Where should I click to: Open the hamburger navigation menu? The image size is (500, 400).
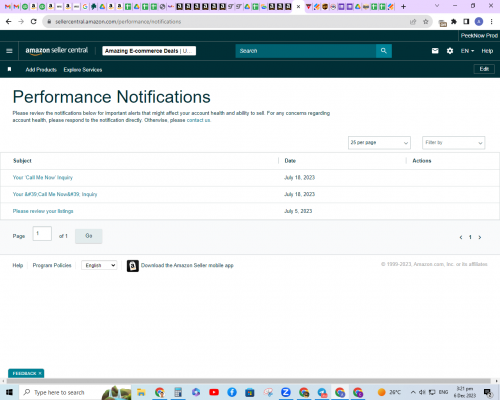tap(9, 51)
